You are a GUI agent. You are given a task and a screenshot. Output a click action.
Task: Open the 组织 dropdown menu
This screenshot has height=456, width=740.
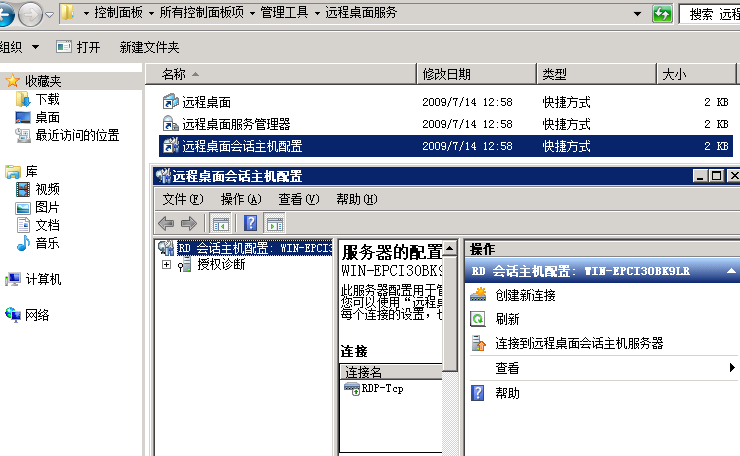click(x=19, y=47)
